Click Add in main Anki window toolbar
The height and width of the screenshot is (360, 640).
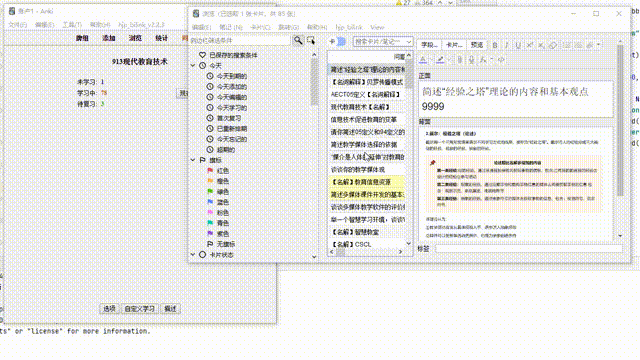tap(109, 38)
